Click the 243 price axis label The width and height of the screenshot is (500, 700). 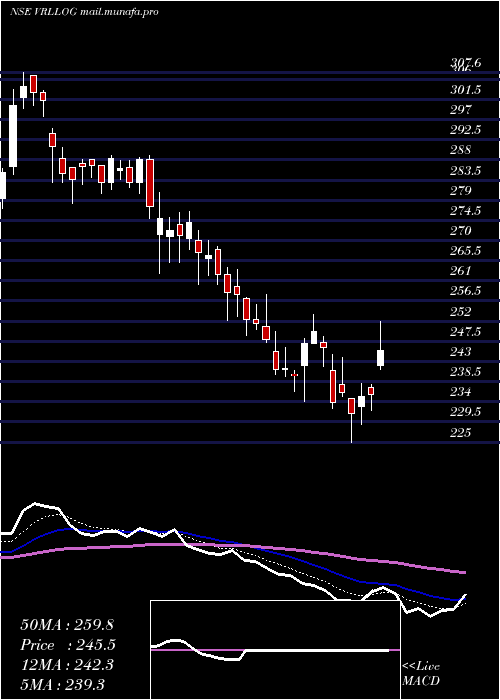[x=460, y=352]
